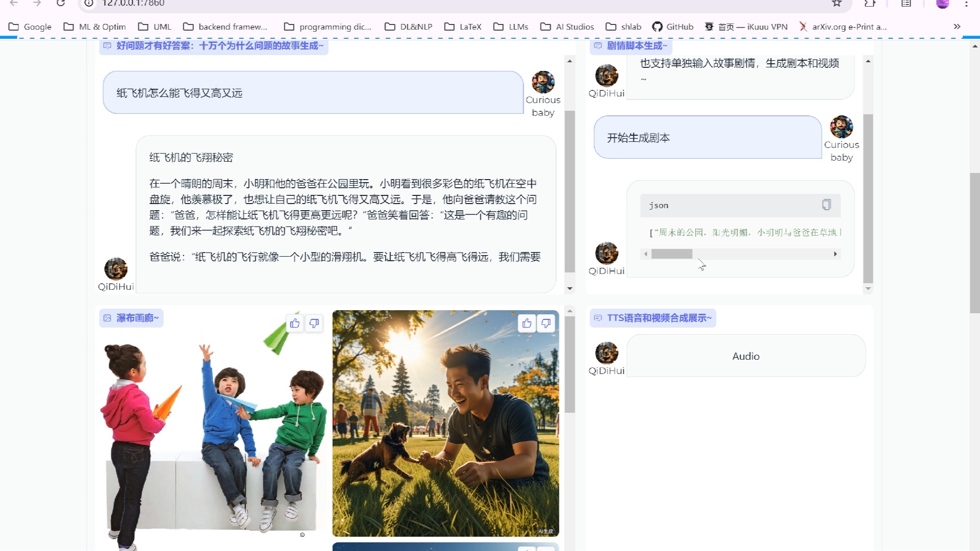This screenshot has width=980, height=551.
Task: Click the Curious baby avatar in script chat
Action: pyautogui.click(x=841, y=127)
